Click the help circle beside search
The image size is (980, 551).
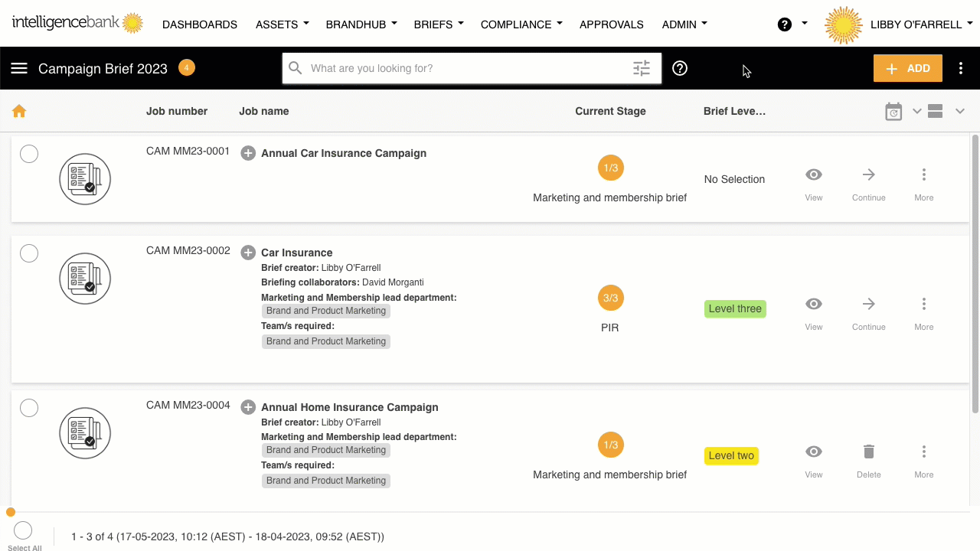(x=680, y=68)
